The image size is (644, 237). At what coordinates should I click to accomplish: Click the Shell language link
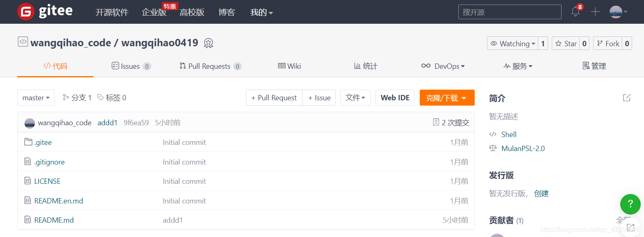click(x=509, y=134)
